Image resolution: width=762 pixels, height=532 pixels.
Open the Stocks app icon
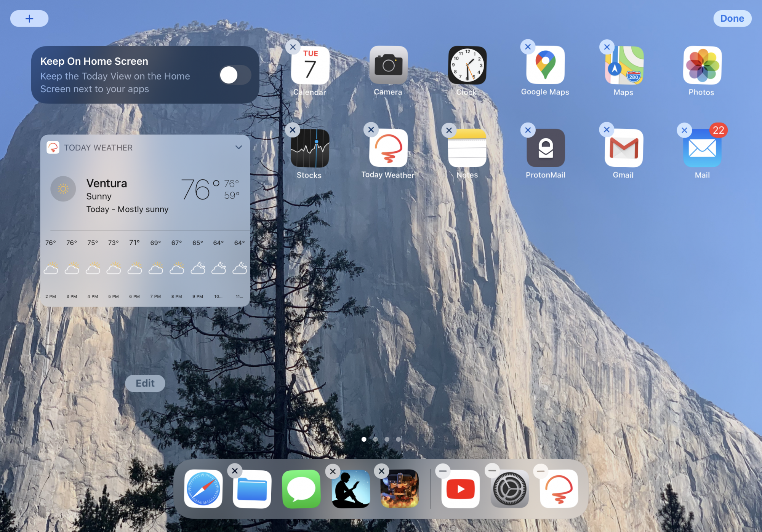point(310,148)
